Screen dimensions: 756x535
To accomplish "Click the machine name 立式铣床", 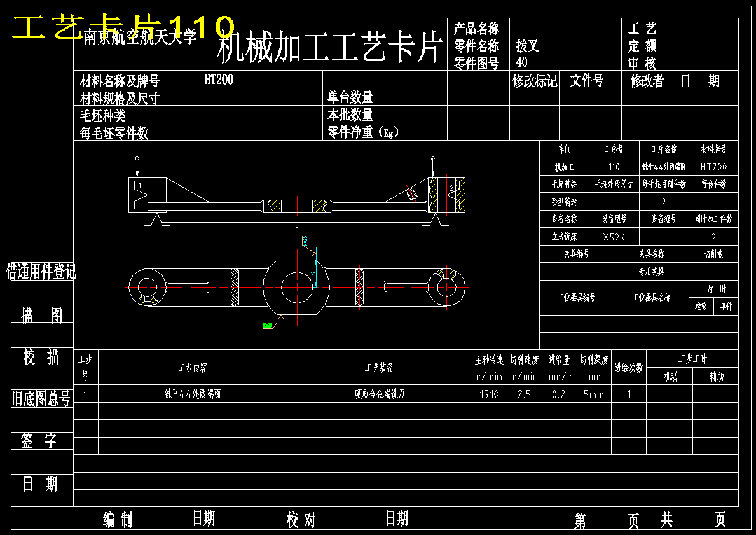I will [564, 237].
